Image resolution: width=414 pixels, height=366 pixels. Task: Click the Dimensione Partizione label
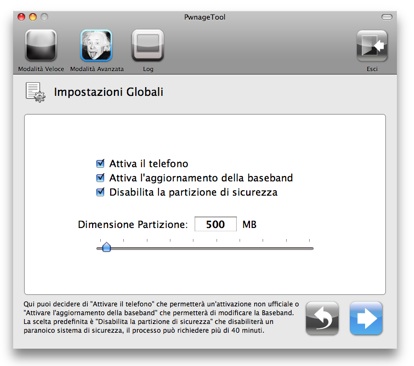(133, 224)
